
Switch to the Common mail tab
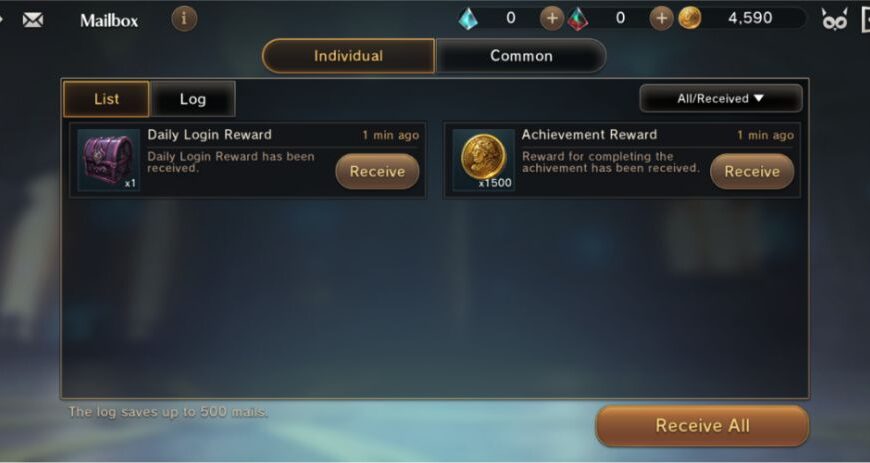[x=521, y=56]
